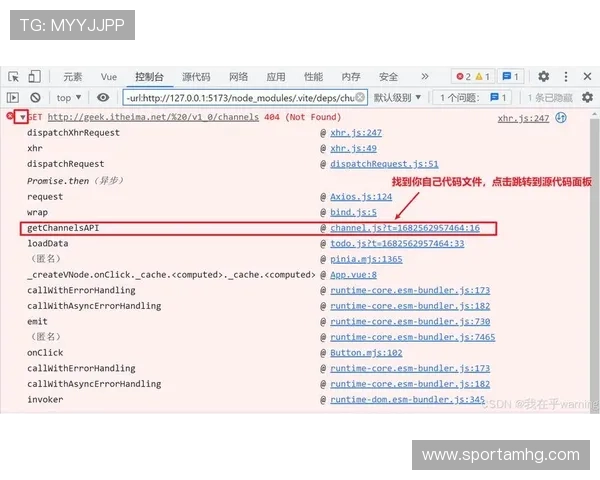The image size is (600, 480).
Task: Click the messages count badge icon
Action: [510, 76]
